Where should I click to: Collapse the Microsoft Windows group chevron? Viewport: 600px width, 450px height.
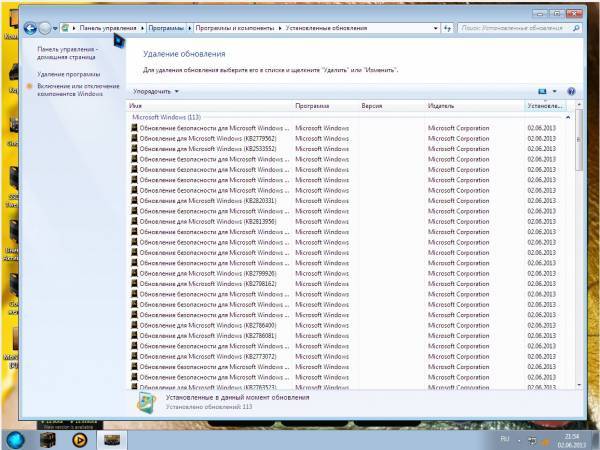tap(568, 117)
